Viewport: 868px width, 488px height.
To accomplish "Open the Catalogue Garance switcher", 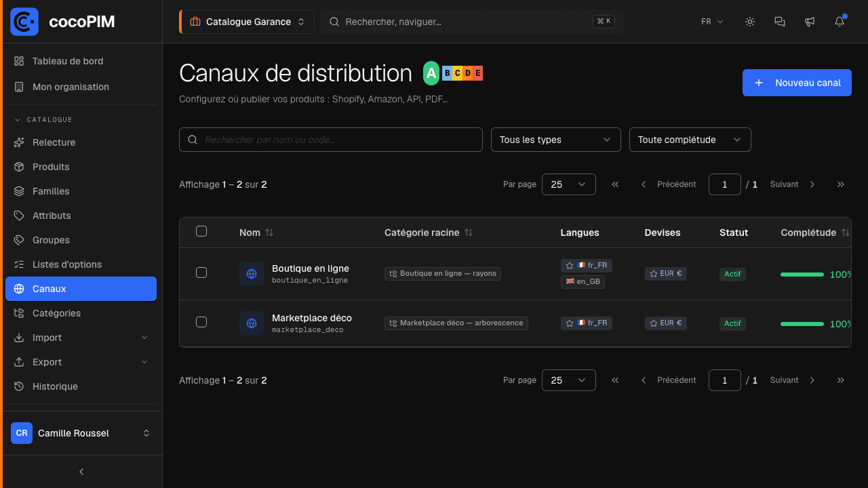I will tap(248, 22).
